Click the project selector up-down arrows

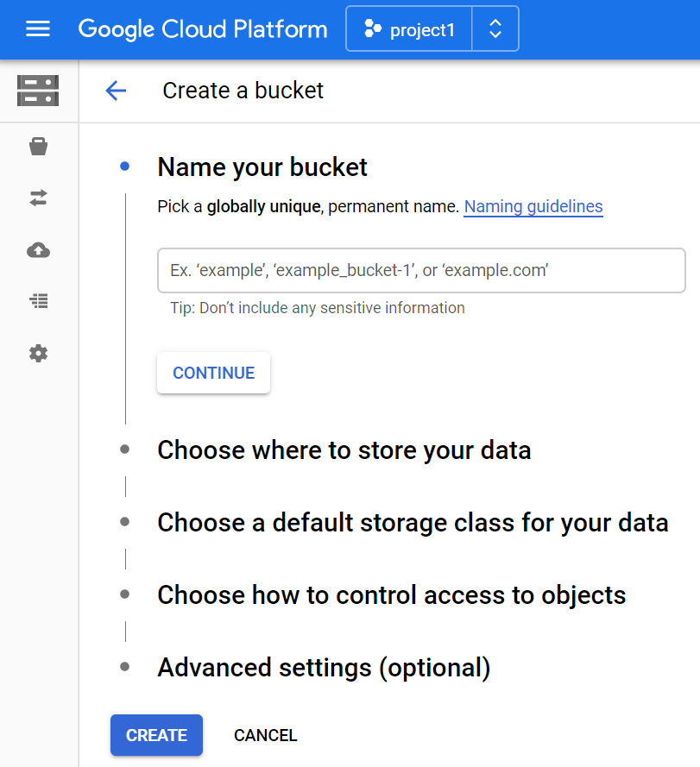tap(495, 28)
